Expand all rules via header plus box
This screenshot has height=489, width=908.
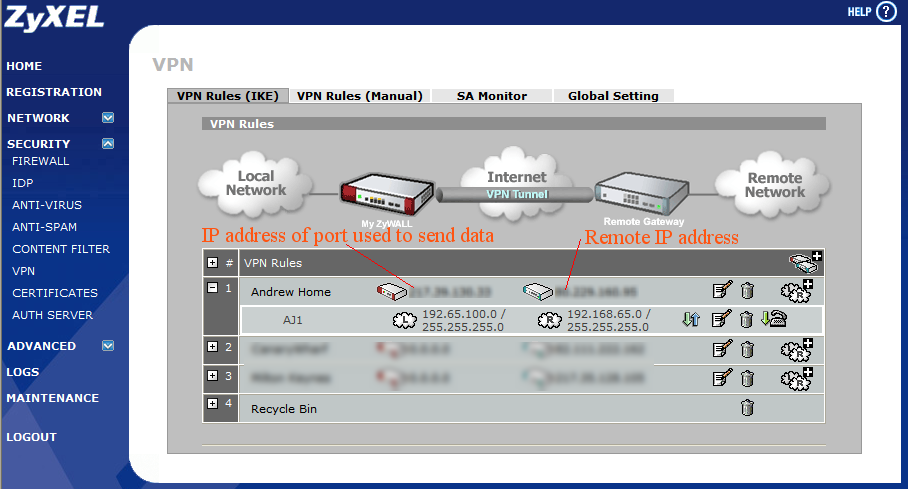pyautogui.click(x=213, y=263)
